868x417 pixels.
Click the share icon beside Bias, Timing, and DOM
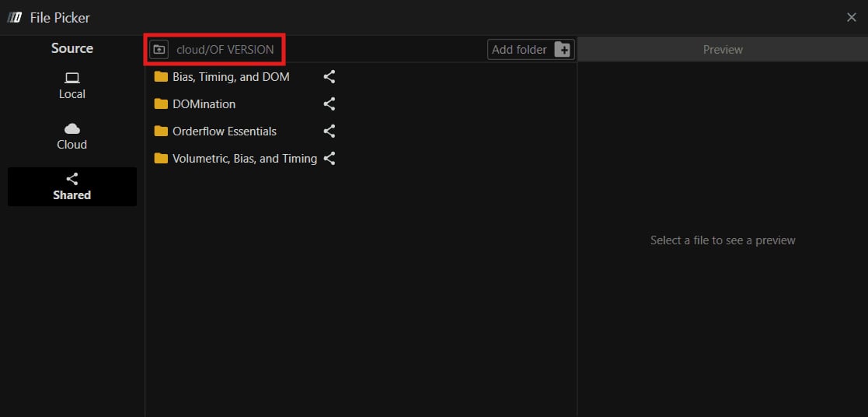point(329,76)
